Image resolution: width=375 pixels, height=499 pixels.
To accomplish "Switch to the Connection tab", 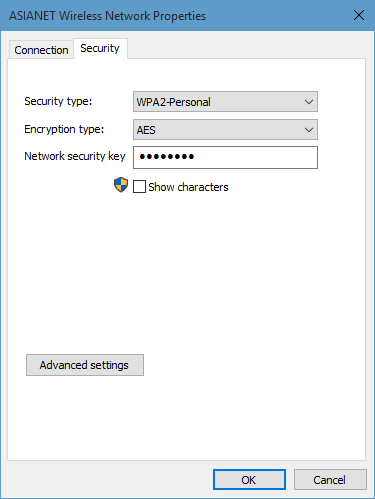I will click(x=41, y=50).
